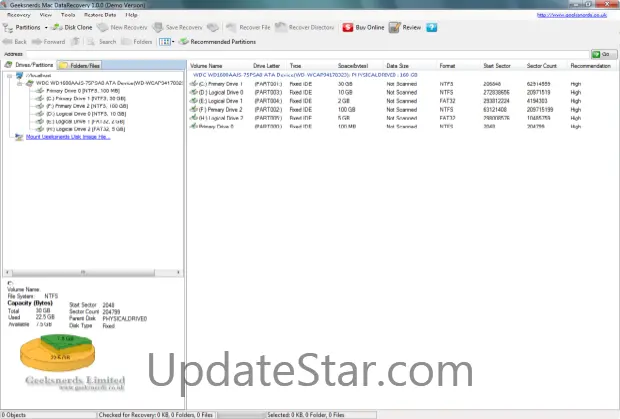Click the blue help question mark icon
Image resolution: width=620 pixels, height=419 pixels.
pyautogui.click(x=432, y=27)
